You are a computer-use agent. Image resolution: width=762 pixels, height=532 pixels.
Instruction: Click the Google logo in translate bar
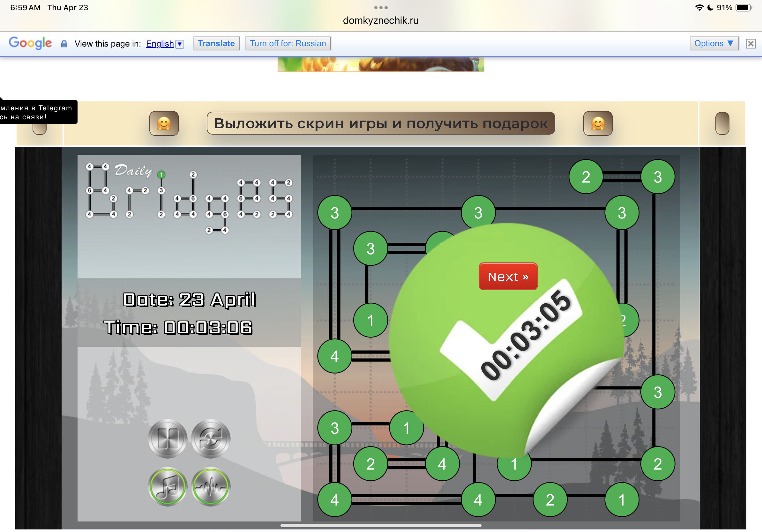30,43
